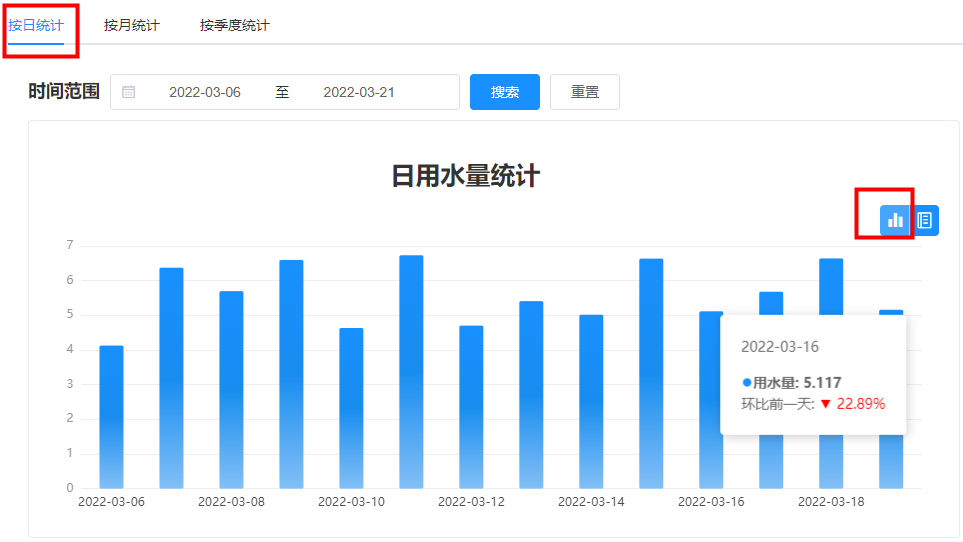Click the bar for 2022-03-12

click(x=471, y=407)
